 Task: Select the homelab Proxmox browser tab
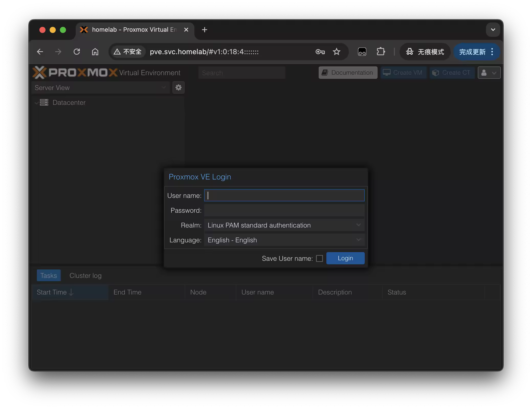click(x=135, y=30)
